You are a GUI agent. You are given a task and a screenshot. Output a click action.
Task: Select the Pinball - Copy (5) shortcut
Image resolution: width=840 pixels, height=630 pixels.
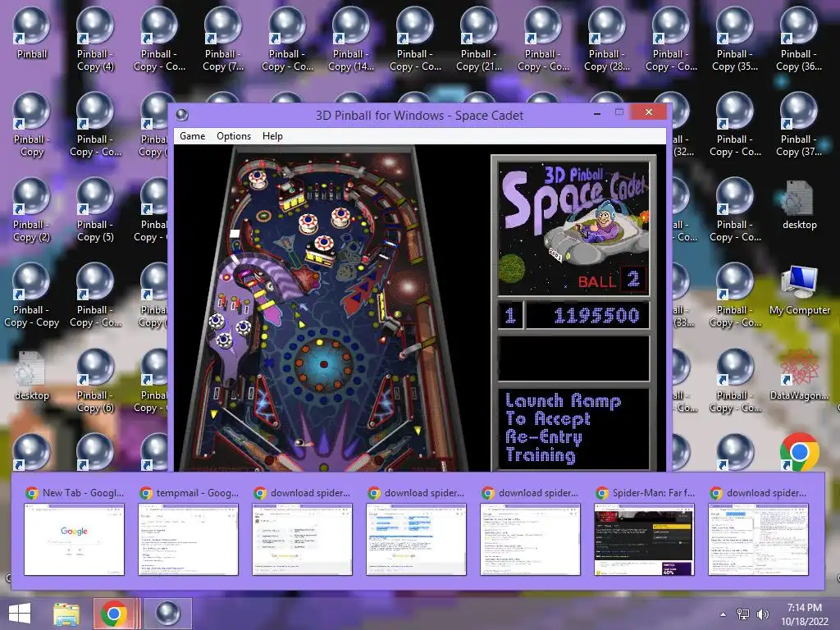[95, 210]
